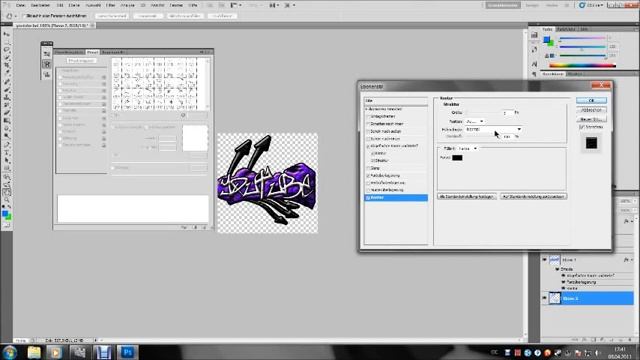Select the Eraser tool in the toolbox
640x360 pixels.
click(x=7, y=113)
